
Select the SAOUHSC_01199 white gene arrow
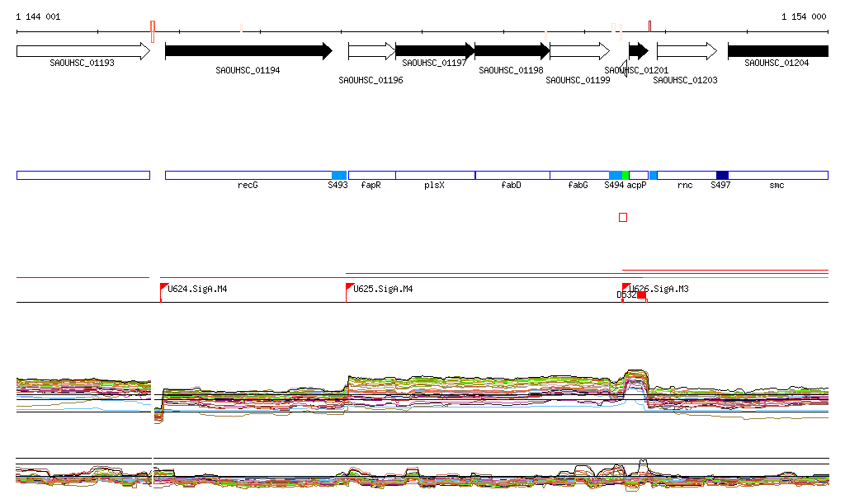579,51
